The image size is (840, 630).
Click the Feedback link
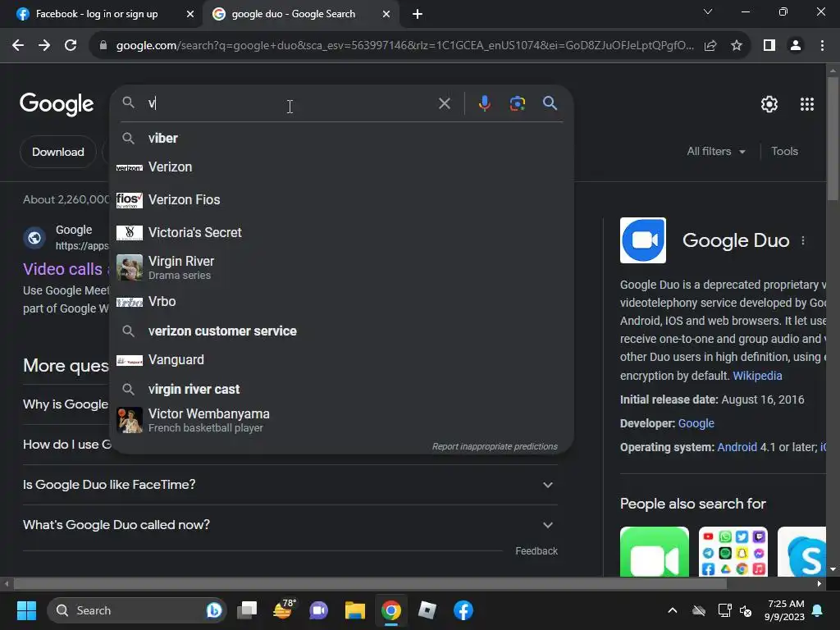tap(536, 550)
